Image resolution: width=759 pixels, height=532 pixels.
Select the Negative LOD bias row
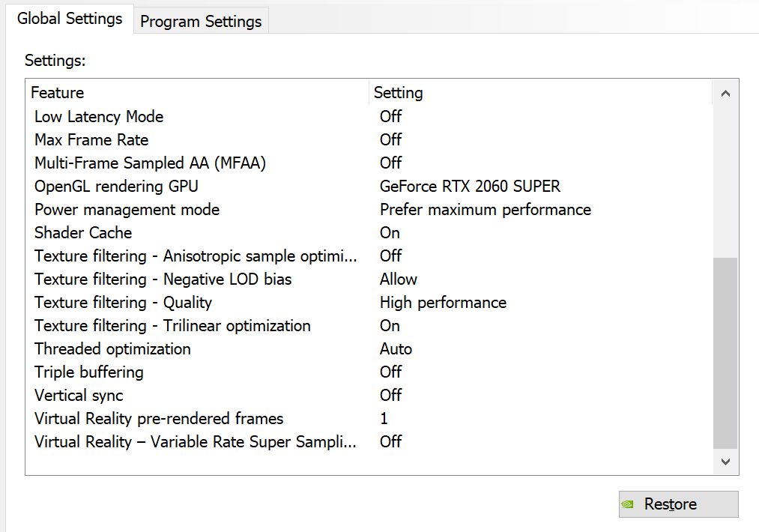[369, 279]
